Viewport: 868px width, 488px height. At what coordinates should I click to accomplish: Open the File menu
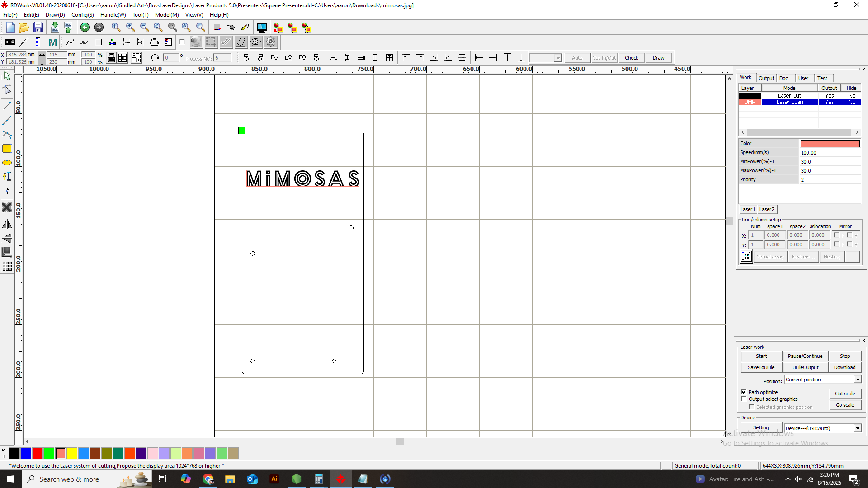tap(10, 15)
